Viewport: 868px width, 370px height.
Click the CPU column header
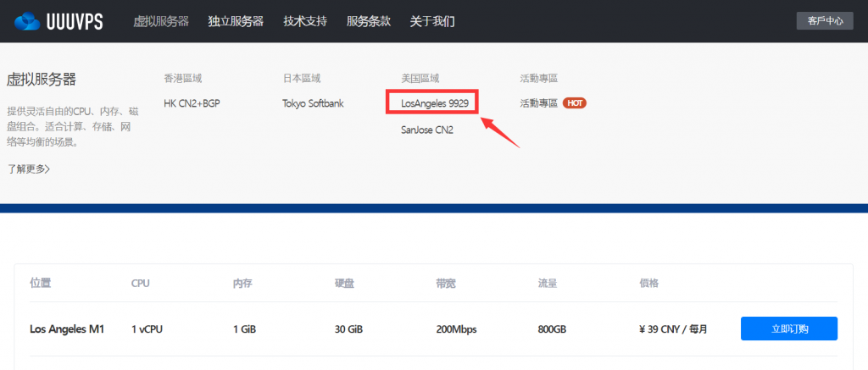(141, 284)
